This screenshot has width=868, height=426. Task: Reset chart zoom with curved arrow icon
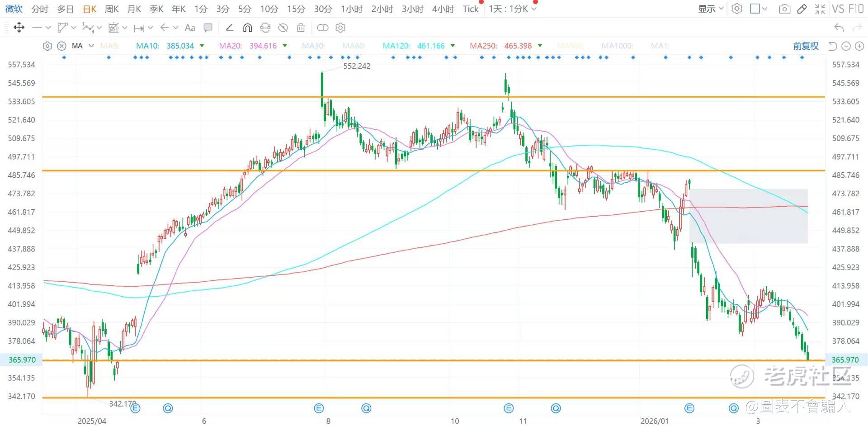click(832, 46)
